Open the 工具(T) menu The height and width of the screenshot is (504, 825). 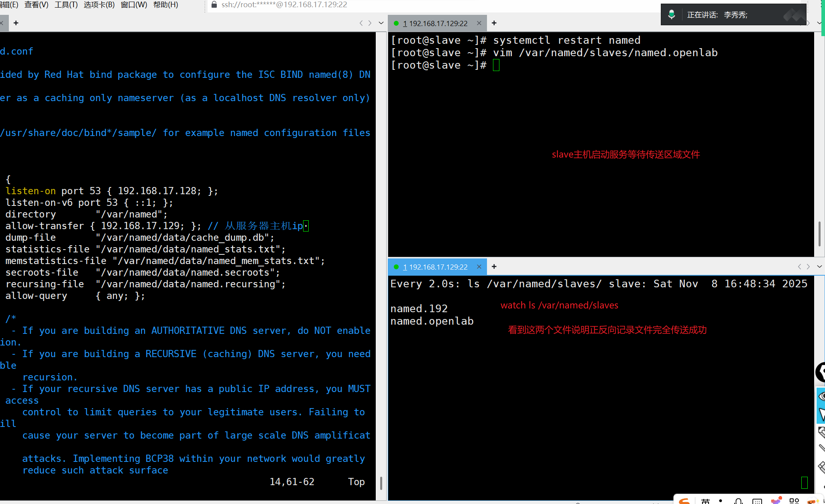tap(66, 5)
